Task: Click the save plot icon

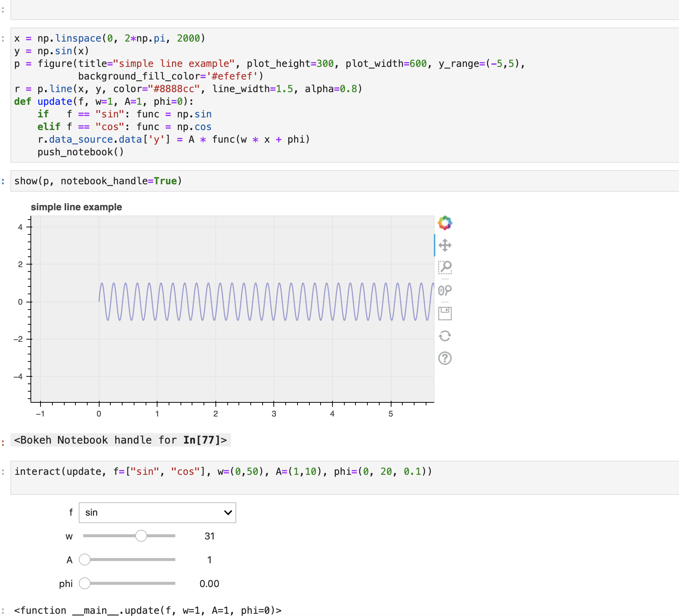Action: click(x=445, y=313)
